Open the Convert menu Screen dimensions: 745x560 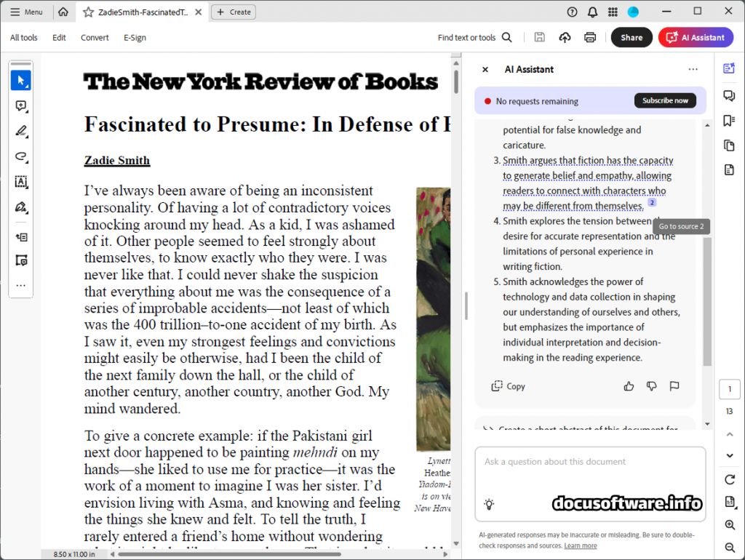tap(95, 38)
